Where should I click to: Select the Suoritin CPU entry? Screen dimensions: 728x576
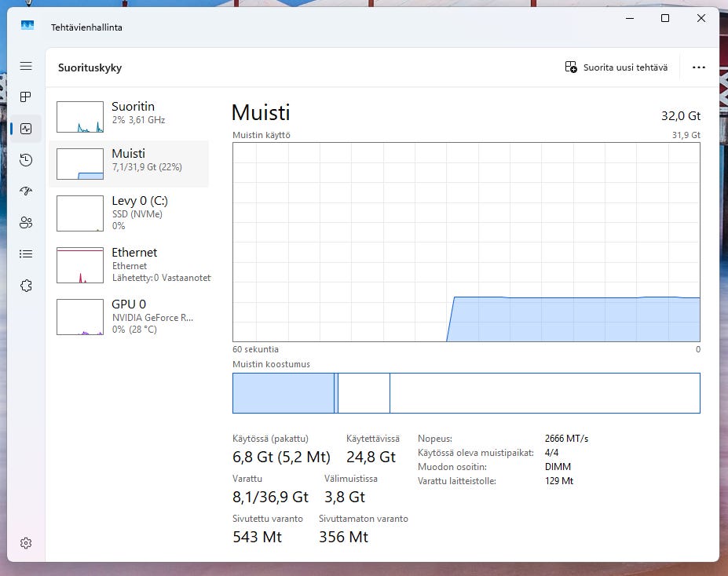pos(129,116)
